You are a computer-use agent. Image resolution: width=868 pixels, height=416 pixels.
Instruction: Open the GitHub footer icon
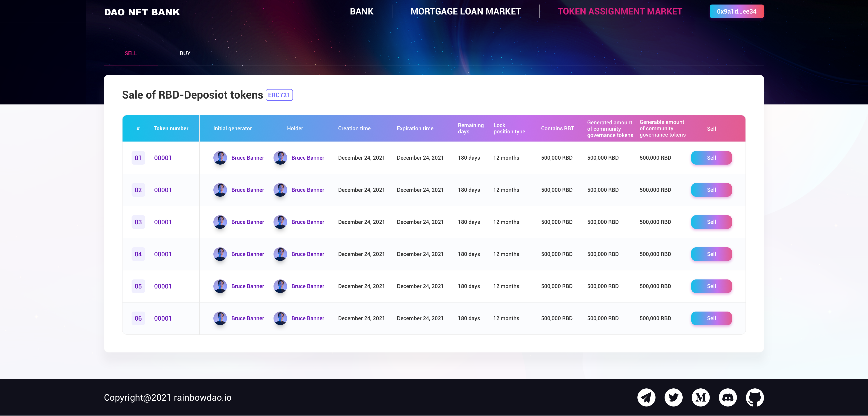click(x=755, y=397)
